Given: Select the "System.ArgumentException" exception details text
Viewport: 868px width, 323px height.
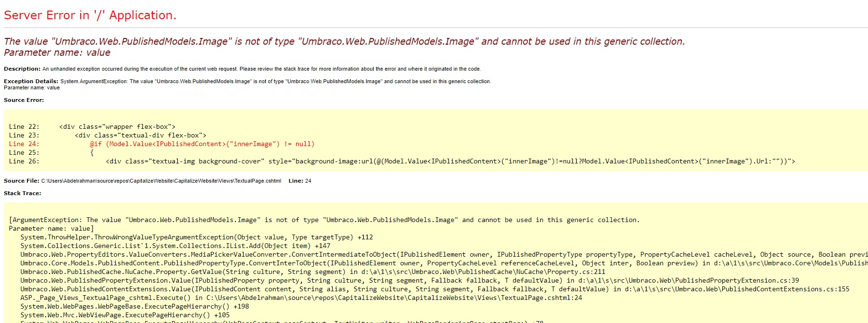Looking at the screenshot, I should click(275, 81).
